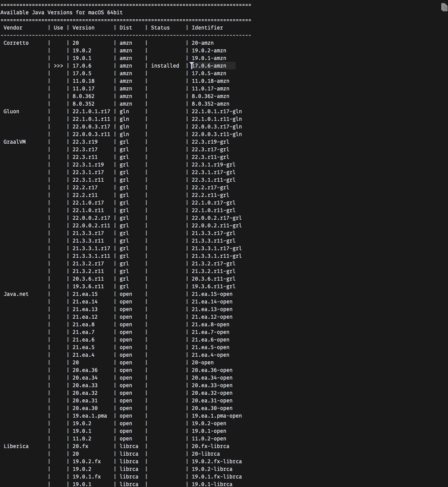
Task: Click identifier 22.3.1.r11-grl
Action: 214,180
